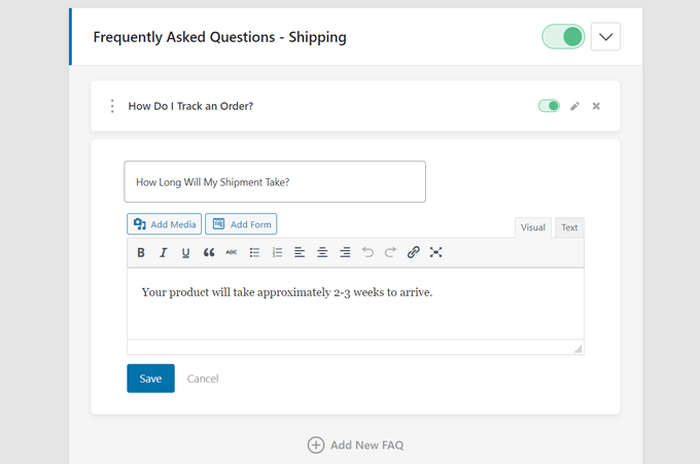Center-align the text

coord(323,253)
